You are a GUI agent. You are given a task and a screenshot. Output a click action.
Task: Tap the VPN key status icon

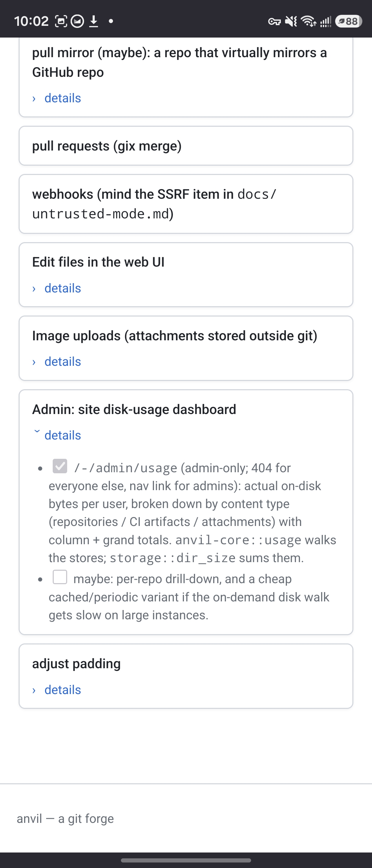[275, 22]
